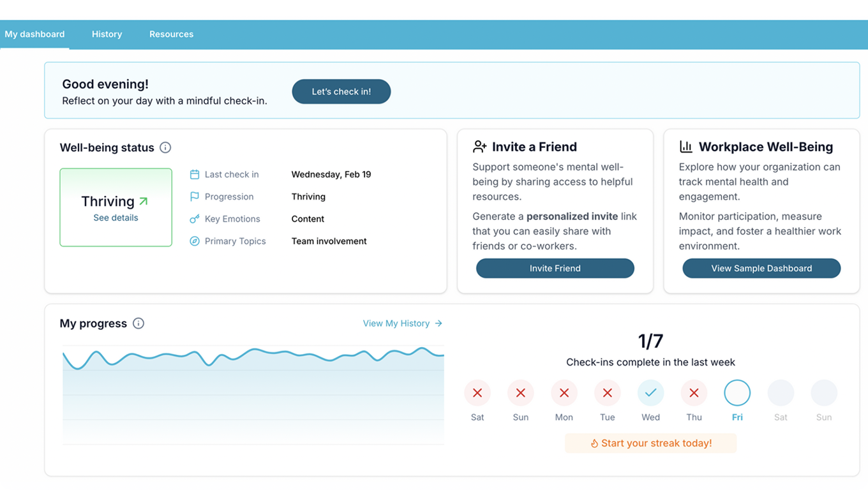Click the Wednesday, Feb 19 date text

point(331,174)
